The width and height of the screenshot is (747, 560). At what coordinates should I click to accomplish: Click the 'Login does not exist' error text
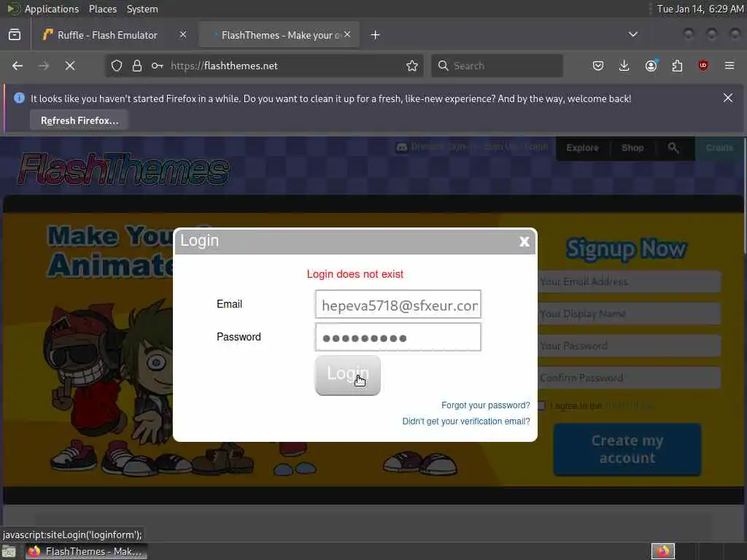pos(355,274)
